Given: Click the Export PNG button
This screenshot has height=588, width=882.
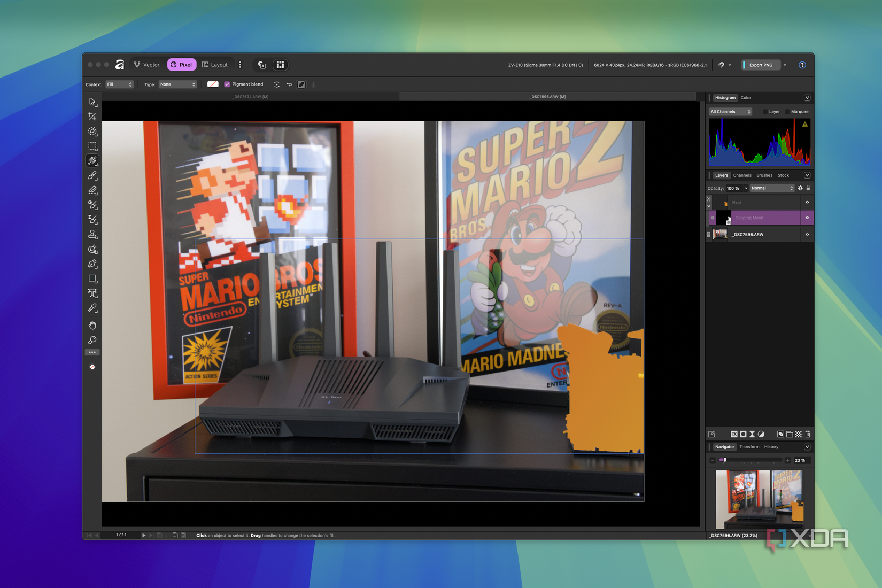Looking at the screenshot, I should point(760,65).
